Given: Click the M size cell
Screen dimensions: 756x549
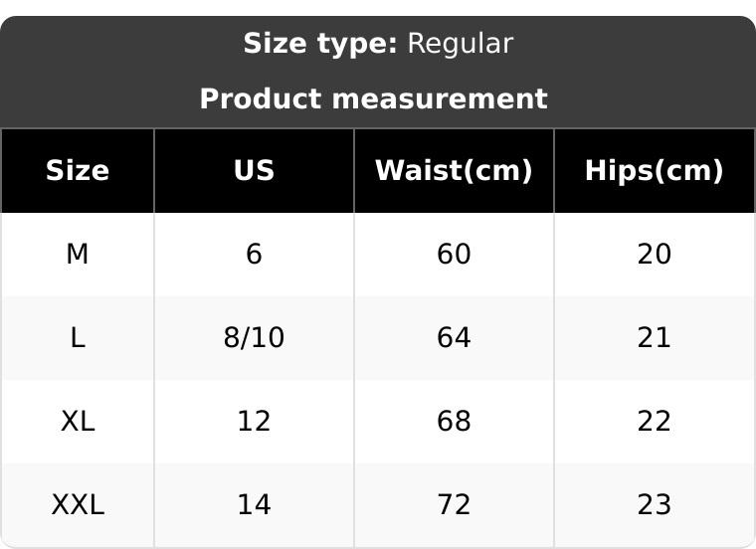Looking at the screenshot, I should pos(78,255).
